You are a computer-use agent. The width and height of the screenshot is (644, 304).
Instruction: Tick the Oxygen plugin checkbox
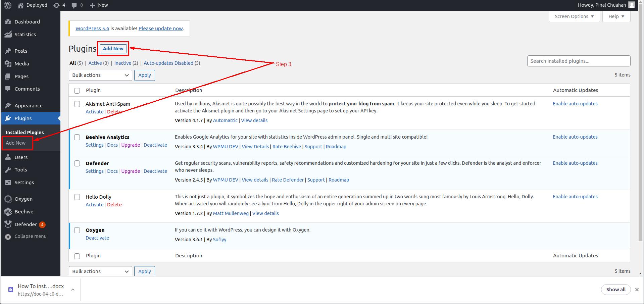[77, 230]
